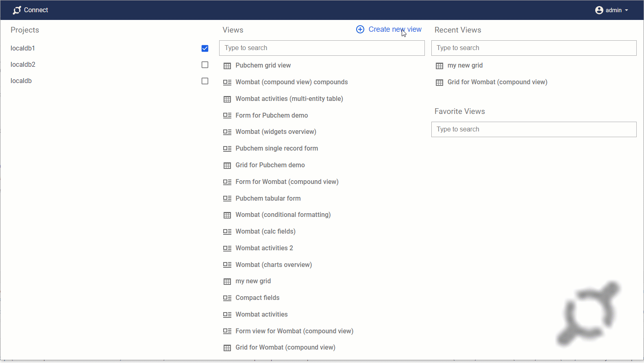Click the form icon beside Form for Pubchem demo
This screenshot has height=363, width=644.
[x=227, y=116]
